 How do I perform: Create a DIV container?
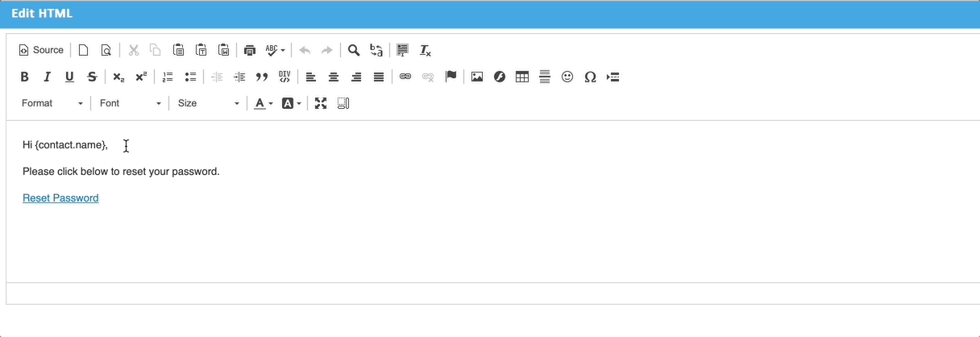284,77
